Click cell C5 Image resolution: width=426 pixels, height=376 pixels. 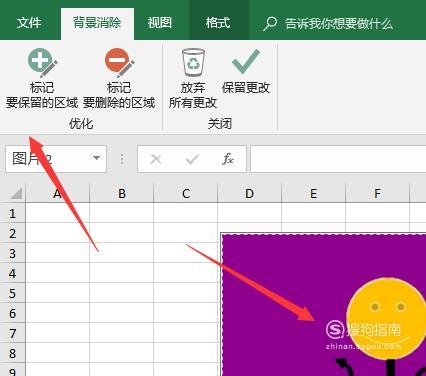pos(186,293)
